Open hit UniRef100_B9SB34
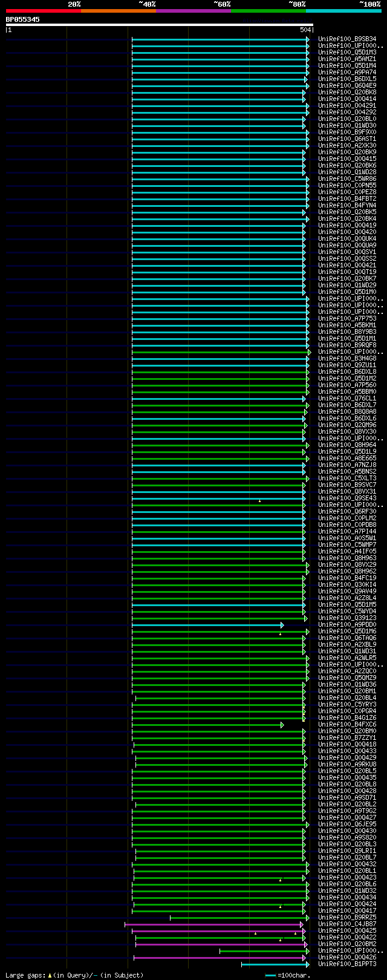The height and width of the screenshot is (980, 387). click(347, 39)
